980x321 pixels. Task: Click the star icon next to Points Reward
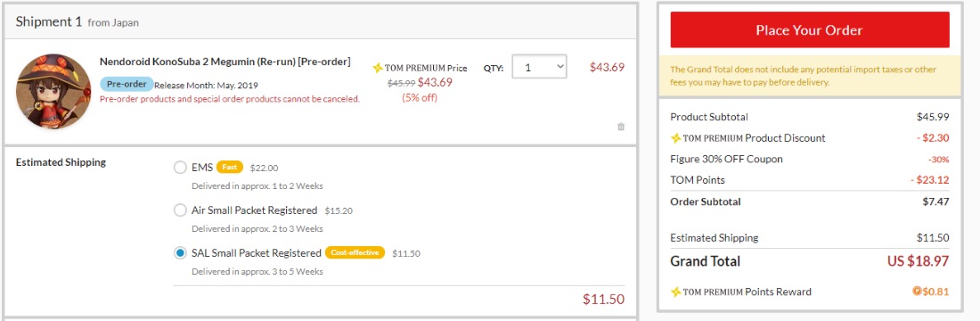tap(675, 292)
